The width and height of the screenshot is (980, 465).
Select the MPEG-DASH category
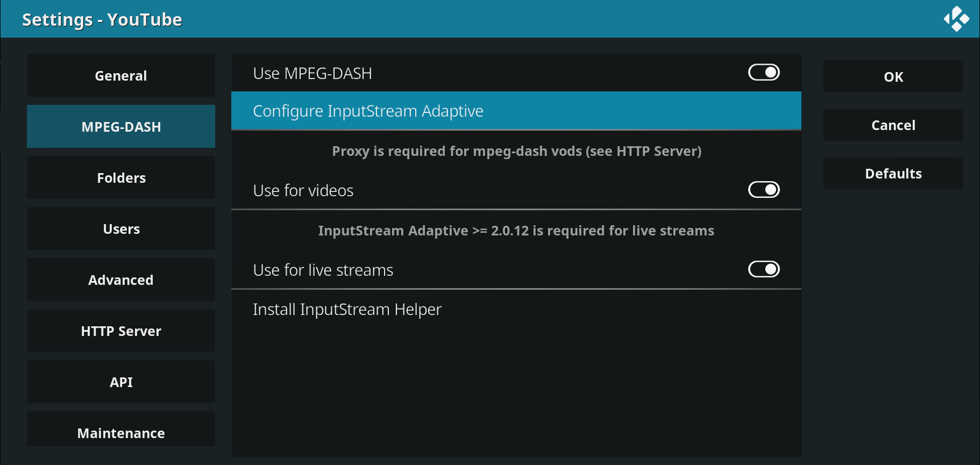(x=121, y=127)
